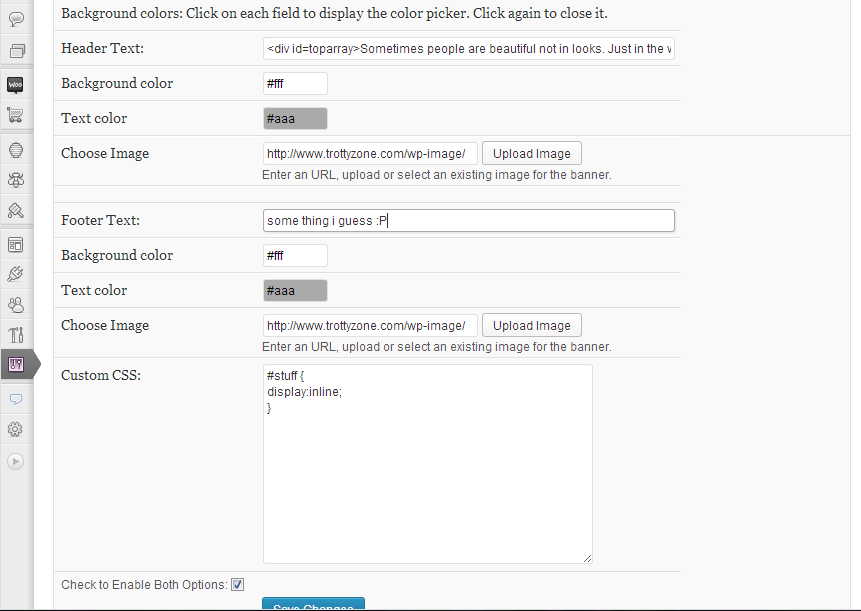Click inside the Custom CSS textarea
Screen dimensions: 861x611
tap(428, 464)
